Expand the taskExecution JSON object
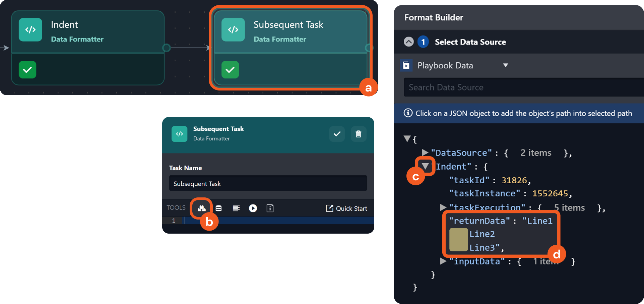Image resolution: width=644 pixels, height=304 pixels. point(443,207)
